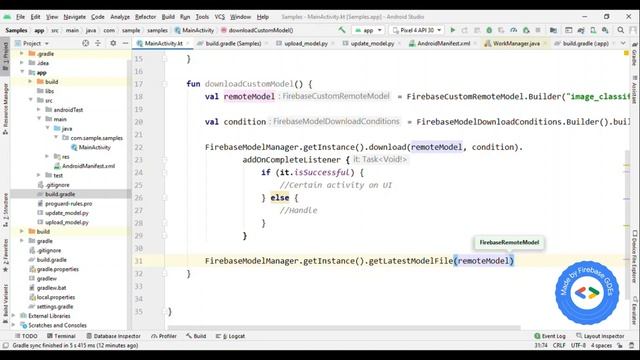This screenshot has height=360, width=640.
Task: Open Project panel gear settings
Action: [x=113, y=43]
